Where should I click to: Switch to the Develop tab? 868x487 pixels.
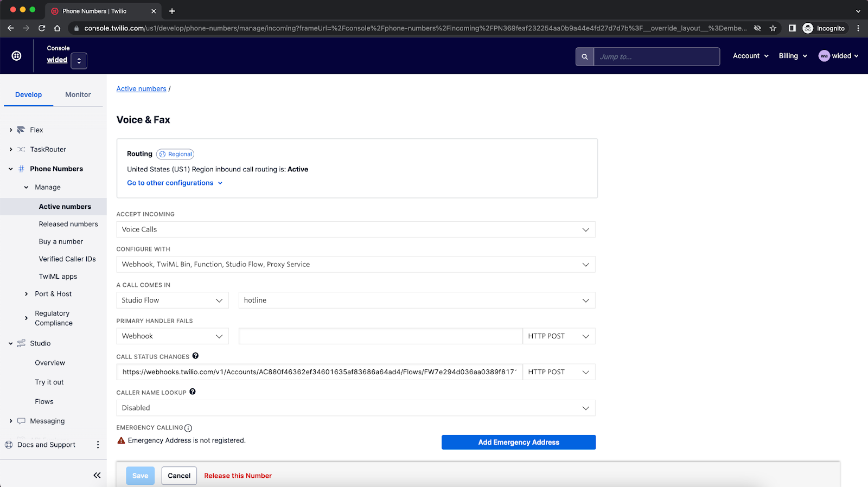28,94
